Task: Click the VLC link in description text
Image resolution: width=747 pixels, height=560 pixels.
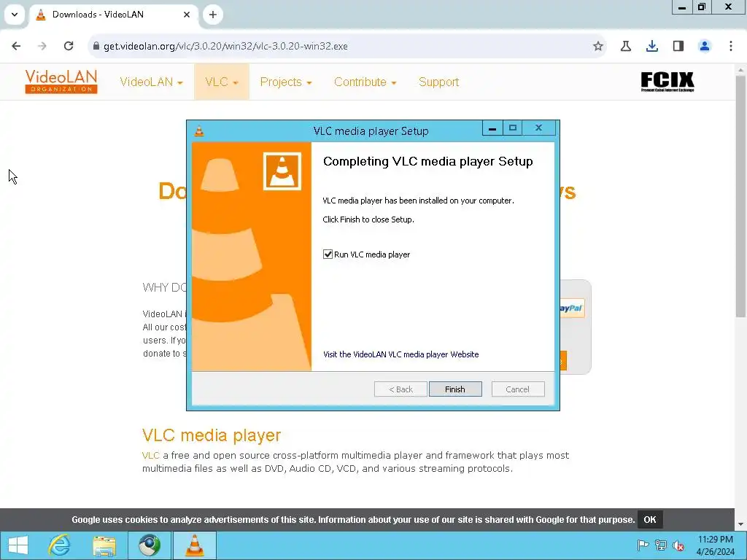Action: [x=150, y=455]
